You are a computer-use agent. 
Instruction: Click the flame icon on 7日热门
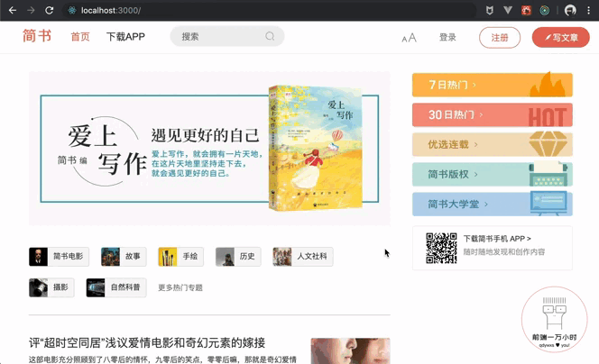[547, 84]
